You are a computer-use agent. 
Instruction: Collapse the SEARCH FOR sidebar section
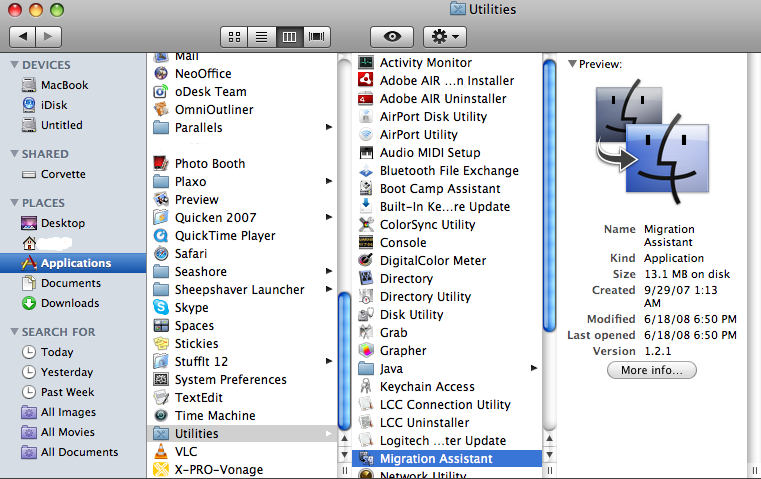[15, 331]
